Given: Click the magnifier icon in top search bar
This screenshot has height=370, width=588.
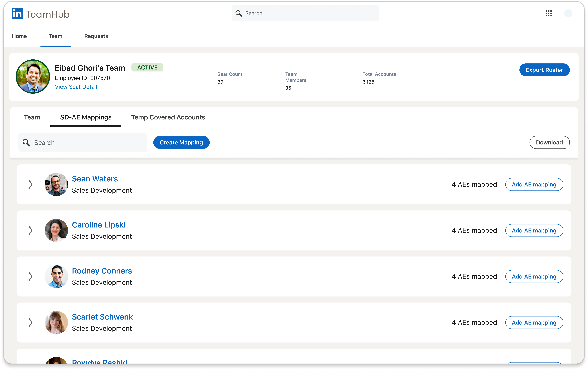Looking at the screenshot, I should tap(239, 13).
